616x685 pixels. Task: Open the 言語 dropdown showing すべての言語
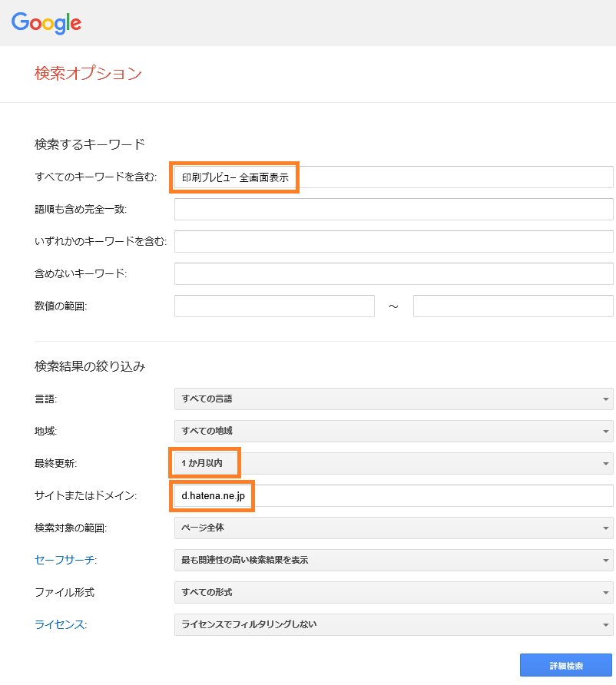[393, 399]
